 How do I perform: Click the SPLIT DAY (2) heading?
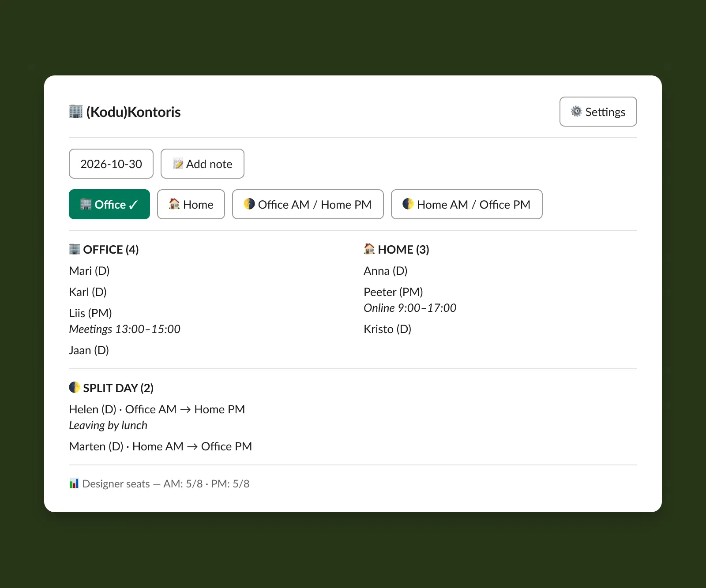tap(118, 388)
